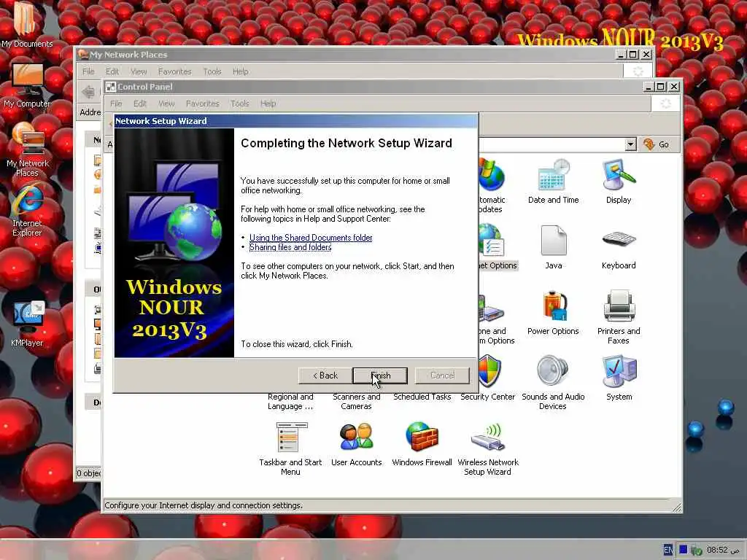Open Power Options icon
This screenshot has width=747, height=560.
[x=553, y=313]
